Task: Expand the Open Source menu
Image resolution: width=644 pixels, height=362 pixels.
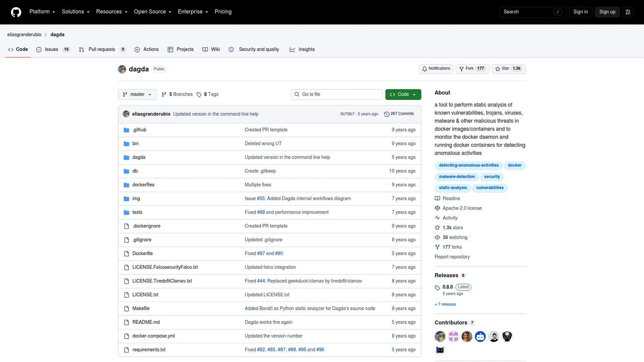Action: [x=153, y=12]
